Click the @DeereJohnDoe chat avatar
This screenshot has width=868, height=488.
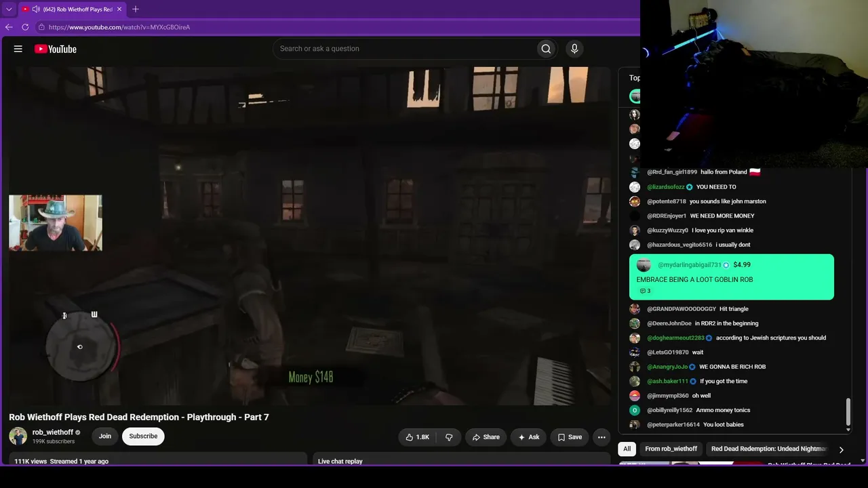pyautogui.click(x=635, y=323)
